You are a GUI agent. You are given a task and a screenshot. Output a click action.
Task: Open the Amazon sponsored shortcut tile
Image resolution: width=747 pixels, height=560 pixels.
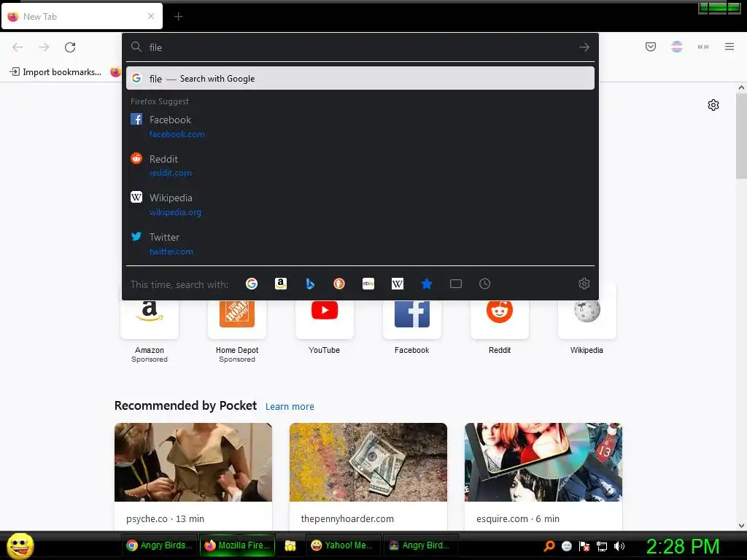pos(149,324)
